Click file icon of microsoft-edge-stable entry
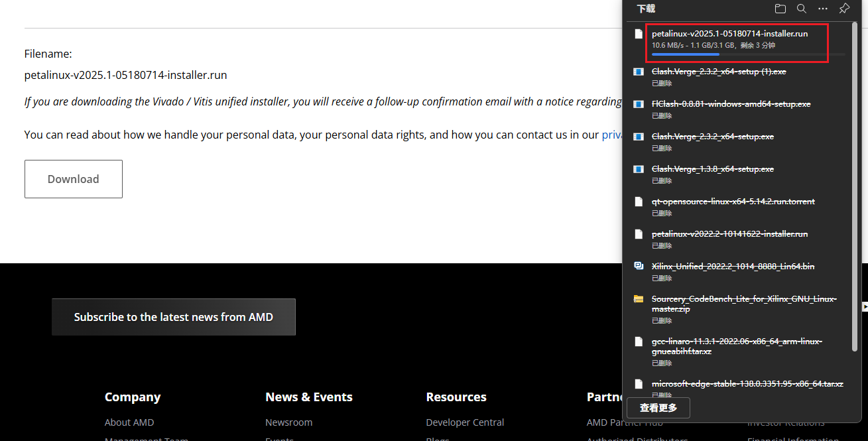The image size is (868, 441). point(639,384)
